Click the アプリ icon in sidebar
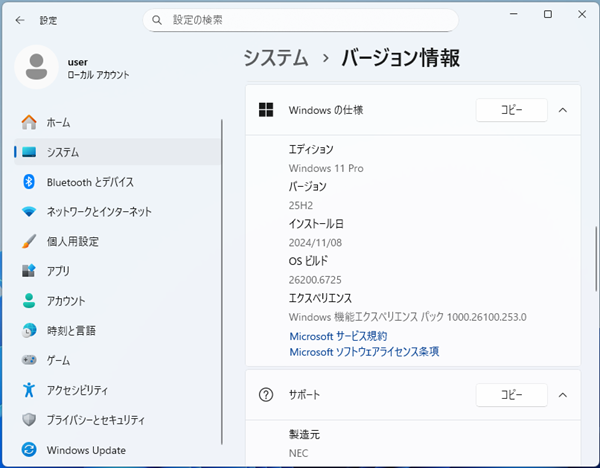600x468 pixels. click(x=29, y=271)
